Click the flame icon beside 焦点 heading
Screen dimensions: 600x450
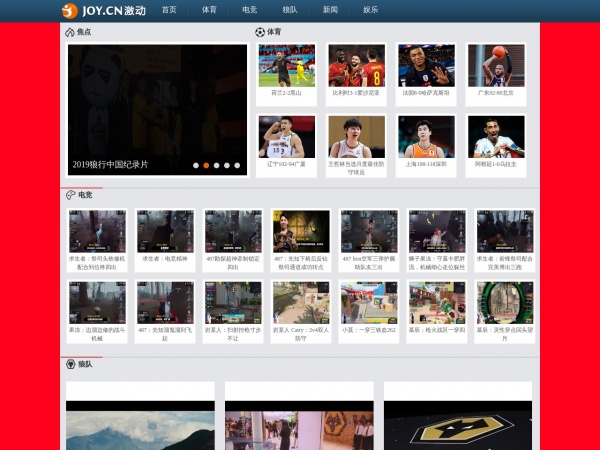[x=70, y=32]
